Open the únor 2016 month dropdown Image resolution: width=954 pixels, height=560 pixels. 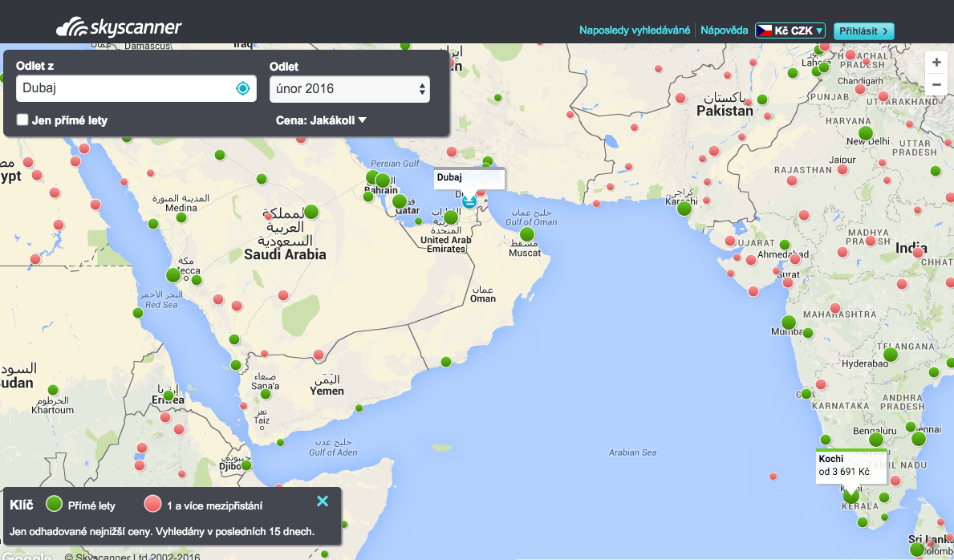pyautogui.click(x=350, y=89)
